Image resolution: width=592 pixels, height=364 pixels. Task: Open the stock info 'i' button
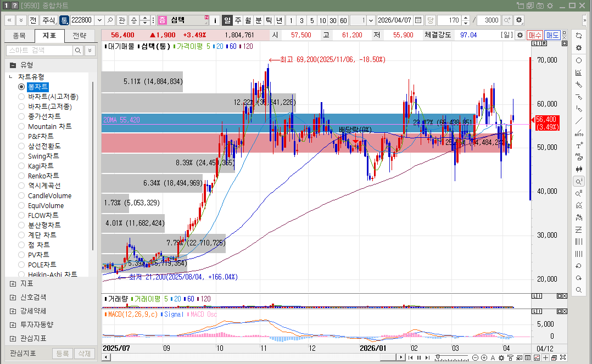click(215, 20)
